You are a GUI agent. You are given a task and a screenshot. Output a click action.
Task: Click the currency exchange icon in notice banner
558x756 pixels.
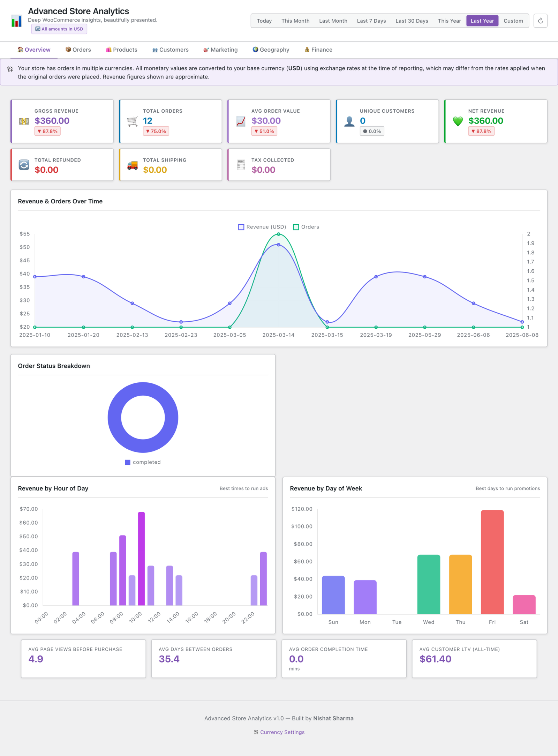(10, 69)
